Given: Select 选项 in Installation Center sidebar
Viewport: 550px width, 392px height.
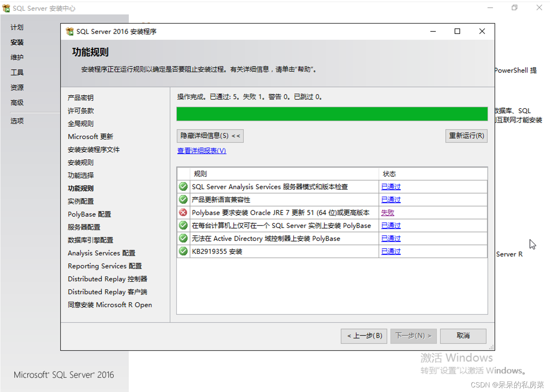Looking at the screenshot, I should click(17, 121).
